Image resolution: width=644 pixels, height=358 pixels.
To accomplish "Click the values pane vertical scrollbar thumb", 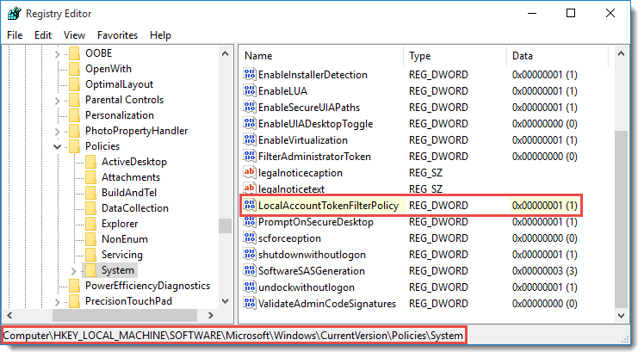I will tap(621, 219).
